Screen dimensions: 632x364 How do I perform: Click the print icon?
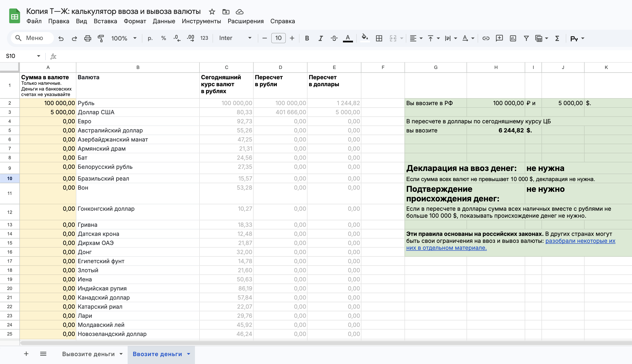pyautogui.click(x=87, y=38)
